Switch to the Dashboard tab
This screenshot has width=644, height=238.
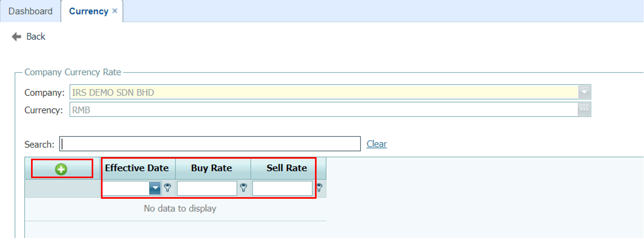pyautogui.click(x=30, y=11)
